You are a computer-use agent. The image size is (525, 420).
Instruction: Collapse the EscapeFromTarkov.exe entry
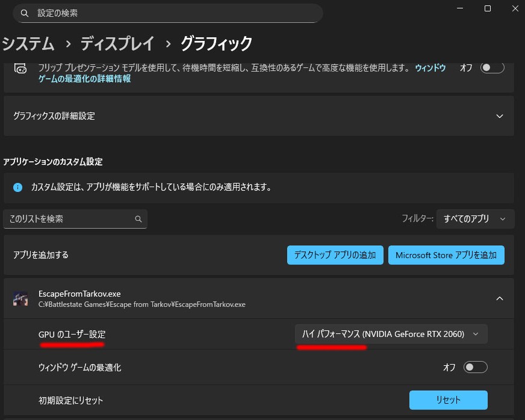tap(499, 298)
